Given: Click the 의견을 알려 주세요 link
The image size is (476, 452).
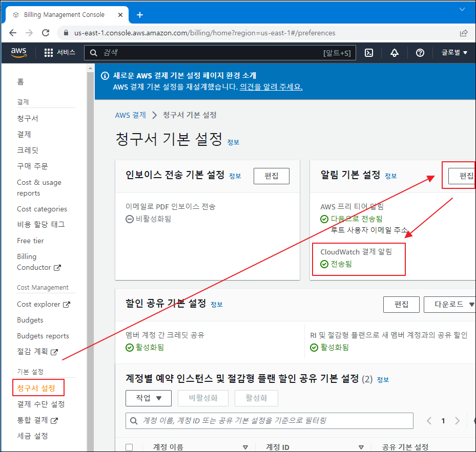Looking at the screenshot, I should tap(271, 87).
